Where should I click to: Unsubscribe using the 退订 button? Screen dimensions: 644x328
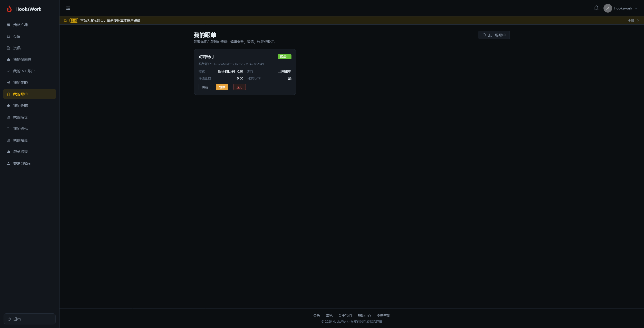[240, 87]
